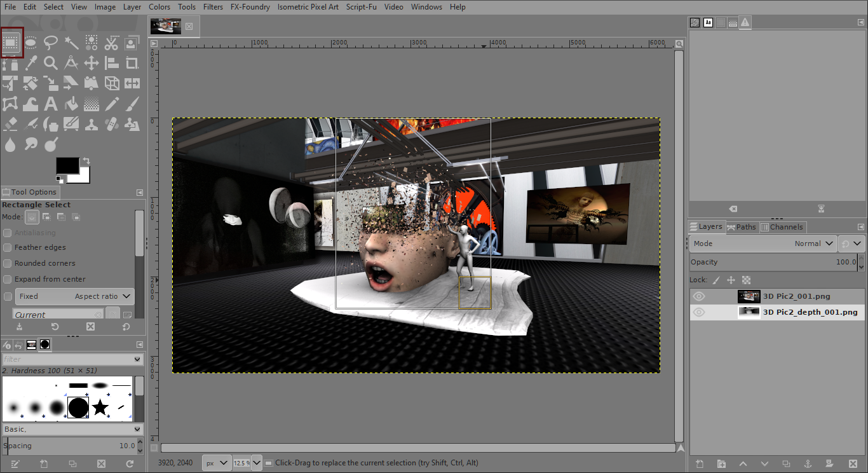Screen dimensions: 868x473
Task: Swap foreground and background colors
Action: (85, 161)
